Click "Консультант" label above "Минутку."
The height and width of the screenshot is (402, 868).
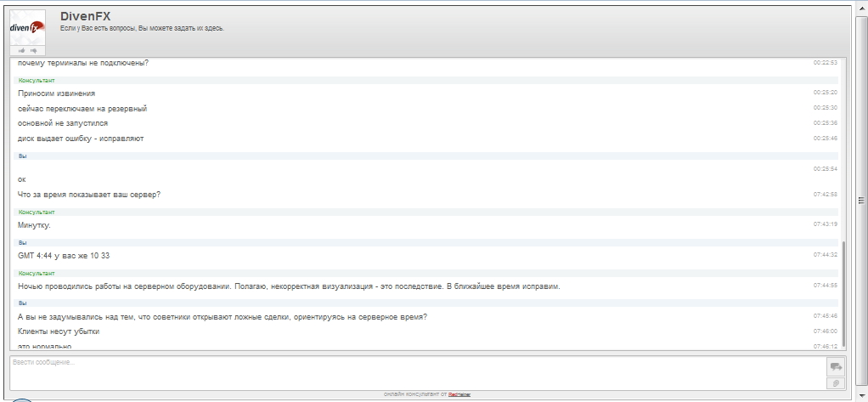(x=37, y=212)
